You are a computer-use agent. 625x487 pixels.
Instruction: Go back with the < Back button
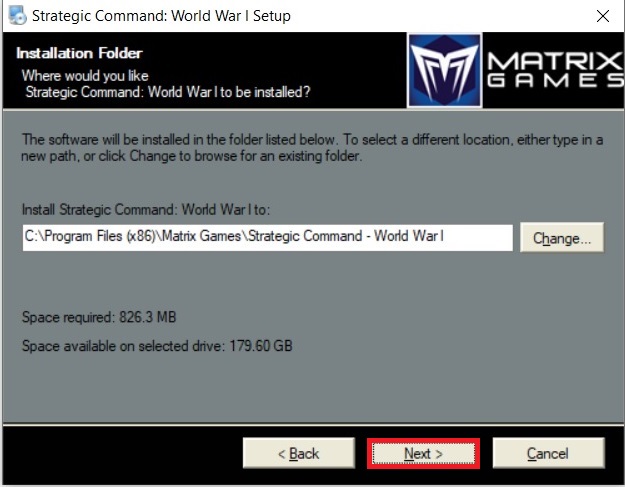tap(299, 454)
